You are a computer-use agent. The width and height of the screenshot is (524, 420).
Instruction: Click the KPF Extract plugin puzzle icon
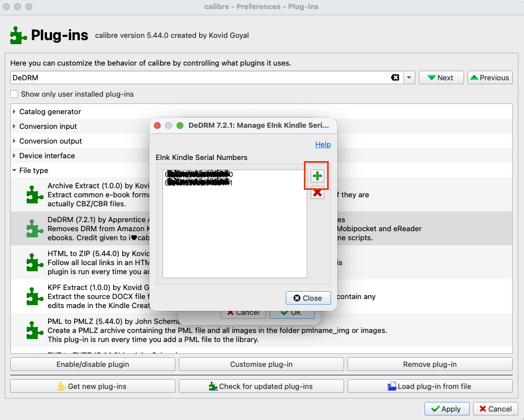point(35,296)
